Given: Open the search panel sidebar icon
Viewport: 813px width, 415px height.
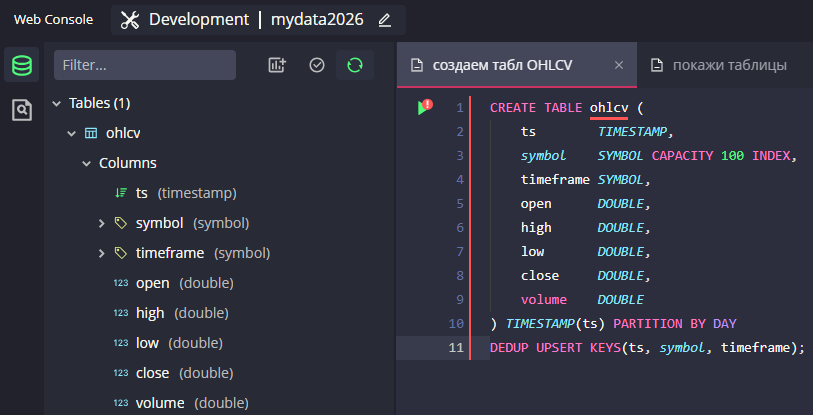Looking at the screenshot, I should click(21, 110).
